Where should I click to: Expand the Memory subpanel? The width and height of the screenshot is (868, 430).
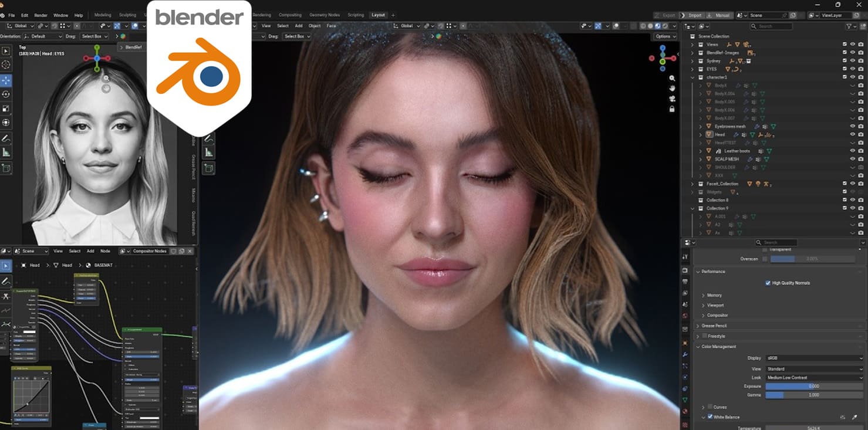pyautogui.click(x=704, y=295)
